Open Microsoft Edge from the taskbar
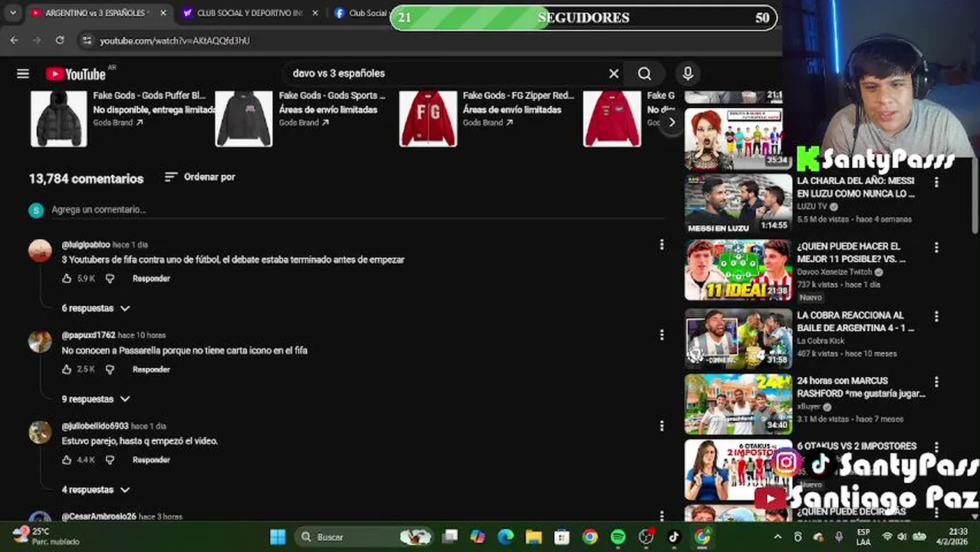 pos(505,537)
